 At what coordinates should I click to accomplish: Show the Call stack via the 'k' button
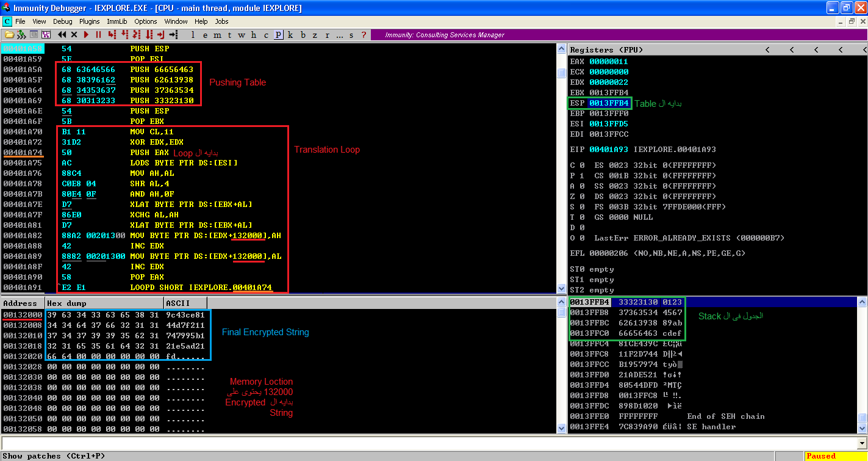point(290,35)
